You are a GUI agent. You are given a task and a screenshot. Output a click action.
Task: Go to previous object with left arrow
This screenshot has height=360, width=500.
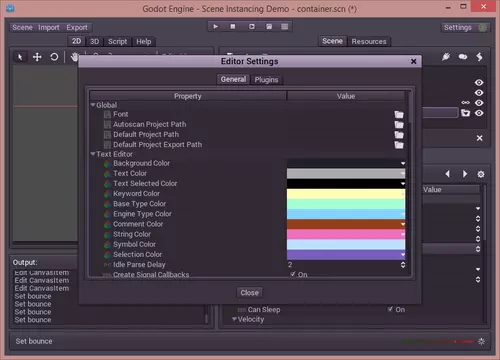click(x=448, y=174)
